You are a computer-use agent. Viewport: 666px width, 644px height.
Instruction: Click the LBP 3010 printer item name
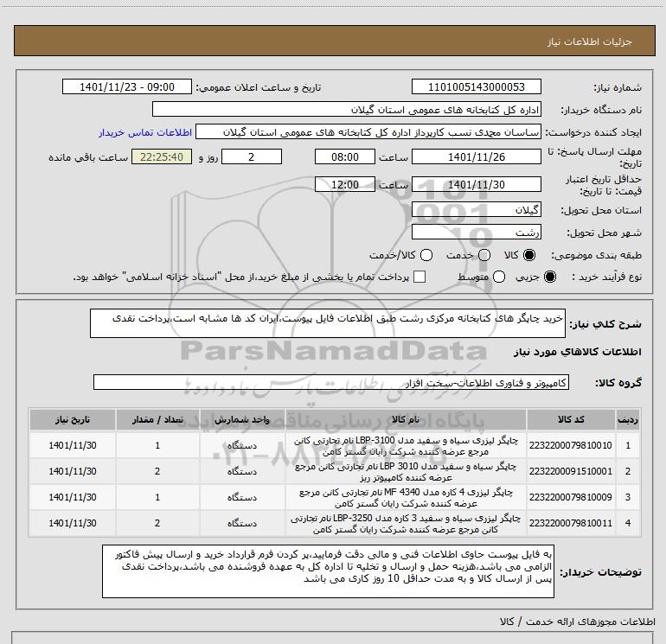pyautogui.click(x=406, y=472)
